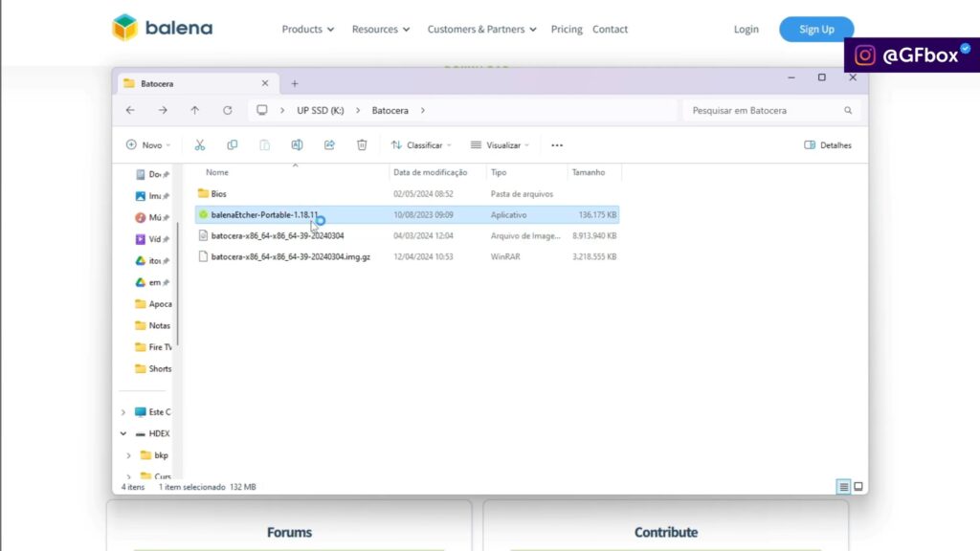980x551 pixels.
Task: Expand the Este C tree node
Action: [123, 412]
